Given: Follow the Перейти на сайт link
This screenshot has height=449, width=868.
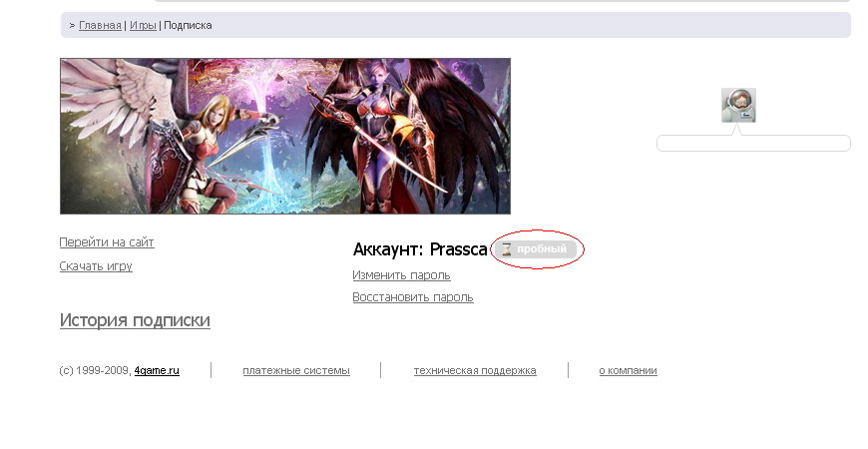Looking at the screenshot, I should [x=107, y=242].
